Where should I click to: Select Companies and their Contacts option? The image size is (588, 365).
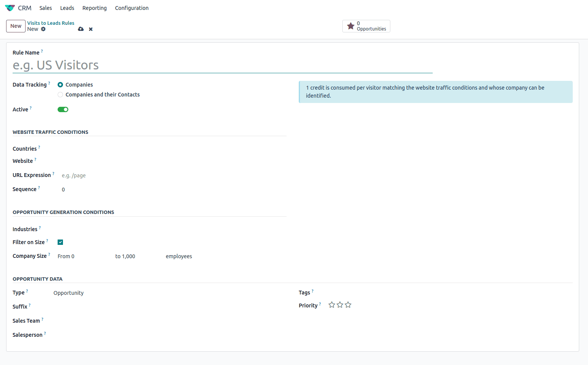tap(60, 94)
